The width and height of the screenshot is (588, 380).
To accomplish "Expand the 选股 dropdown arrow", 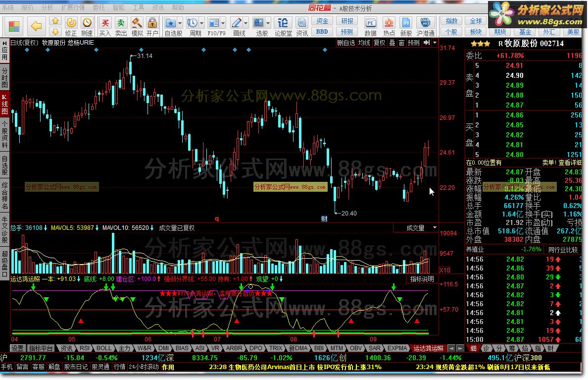I will tap(268, 23).
